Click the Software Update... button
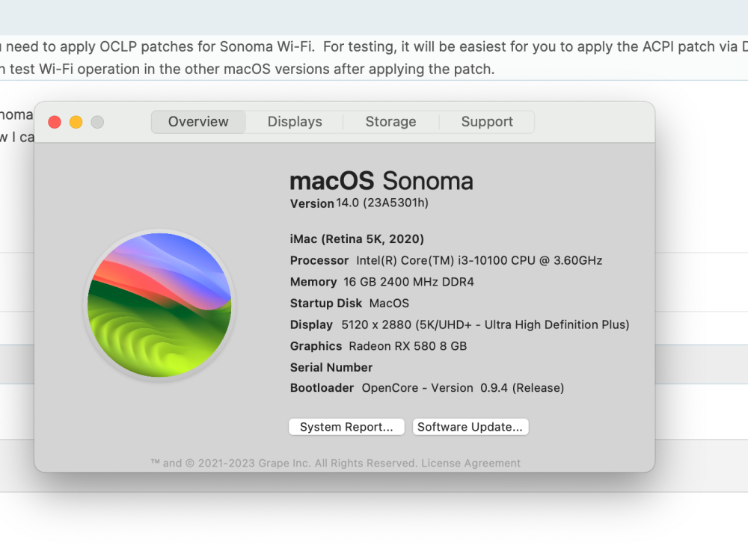748x560 pixels. click(470, 427)
